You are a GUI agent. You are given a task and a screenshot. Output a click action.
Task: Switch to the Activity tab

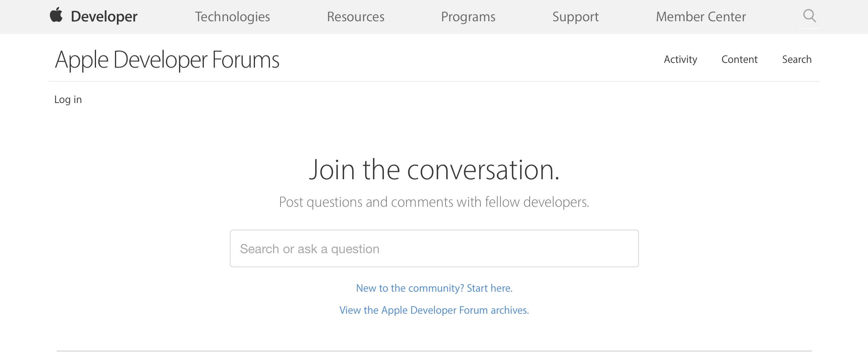coord(680,59)
